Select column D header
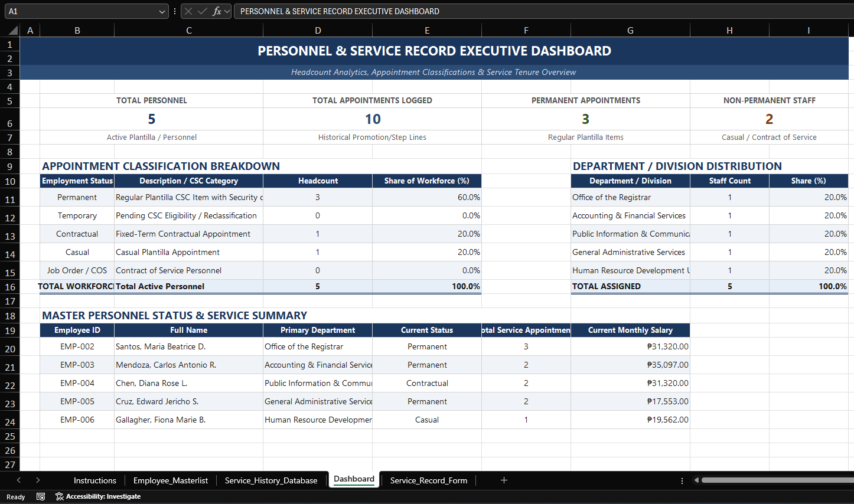854x504 pixels. [x=318, y=31]
